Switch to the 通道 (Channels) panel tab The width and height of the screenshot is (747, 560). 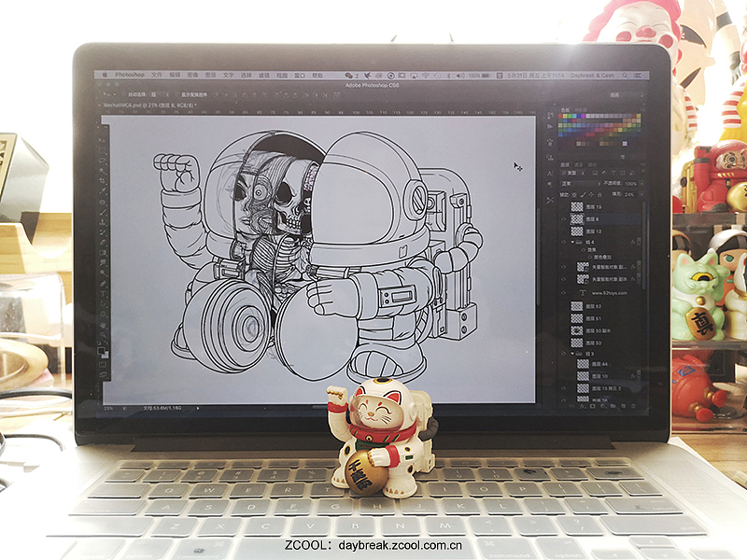579,165
